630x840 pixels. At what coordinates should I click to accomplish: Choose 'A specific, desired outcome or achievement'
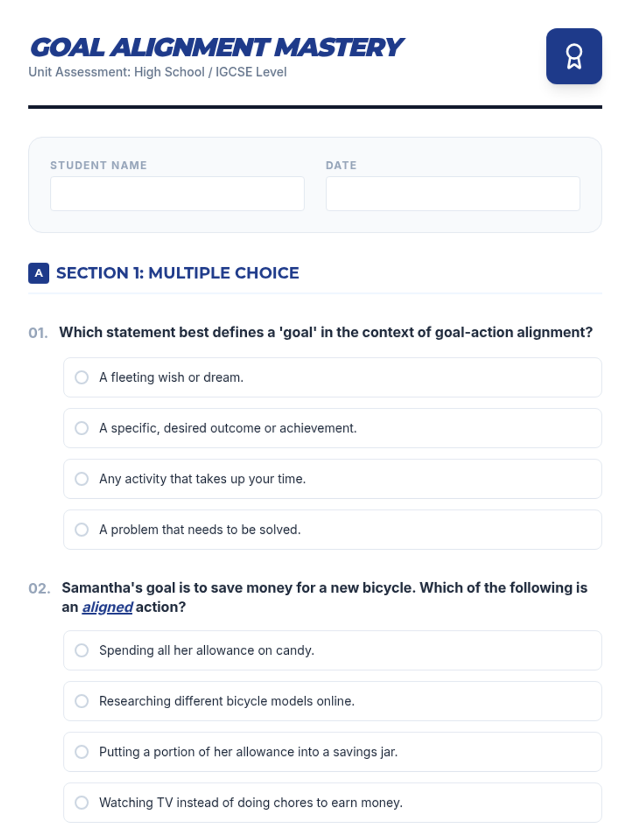pyautogui.click(x=82, y=428)
